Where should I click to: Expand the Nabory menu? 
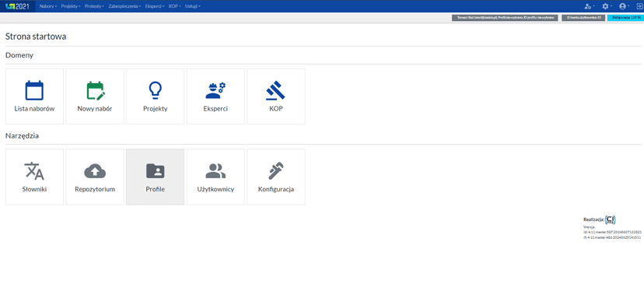click(x=48, y=6)
